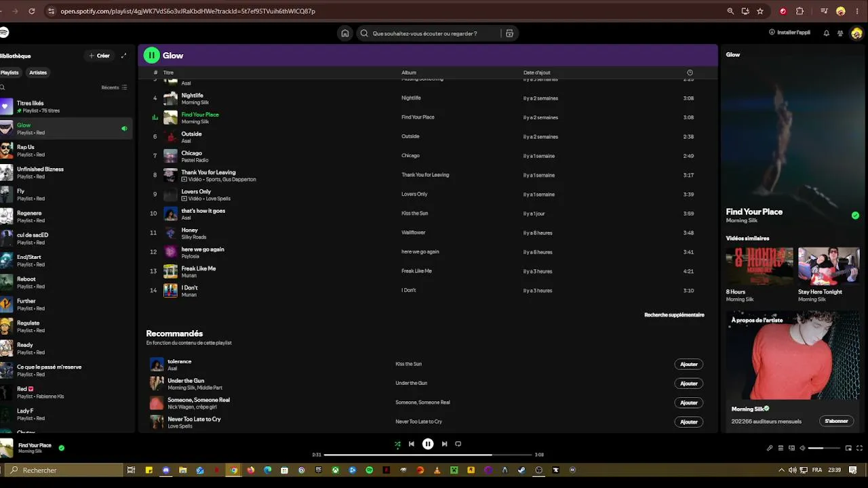
Task: Click the Spotify logo
Action: 3,33
